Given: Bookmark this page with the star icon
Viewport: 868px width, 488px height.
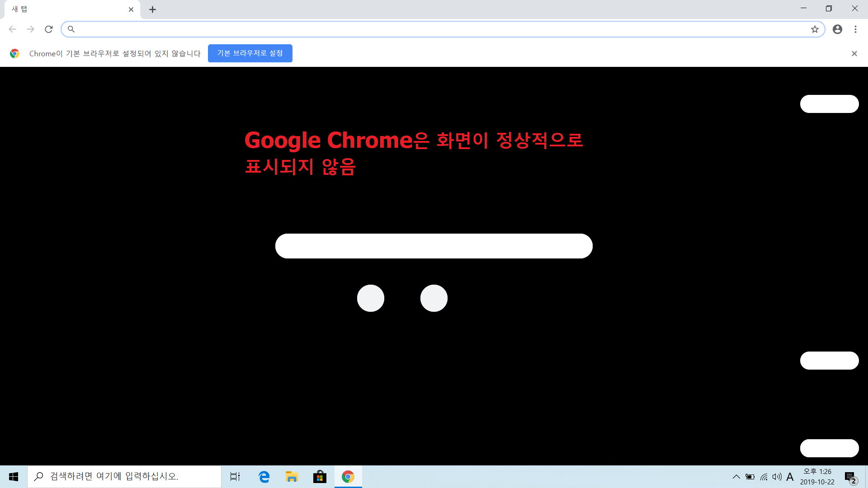Looking at the screenshot, I should [815, 29].
